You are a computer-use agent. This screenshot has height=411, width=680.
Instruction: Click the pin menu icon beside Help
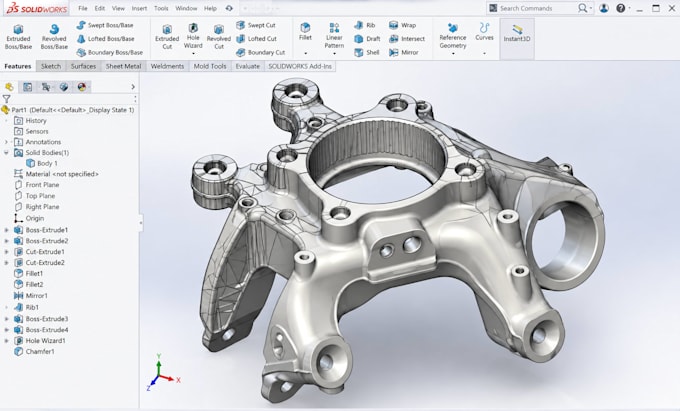click(229, 8)
